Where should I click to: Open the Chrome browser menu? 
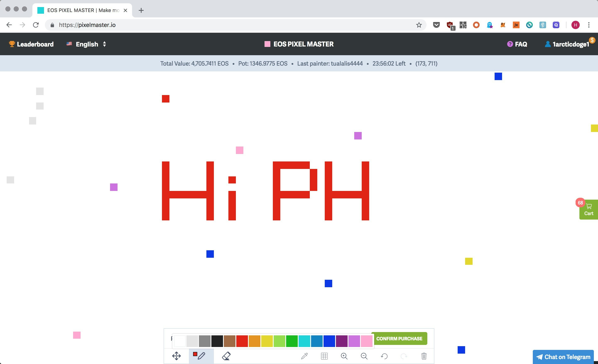pyautogui.click(x=589, y=25)
